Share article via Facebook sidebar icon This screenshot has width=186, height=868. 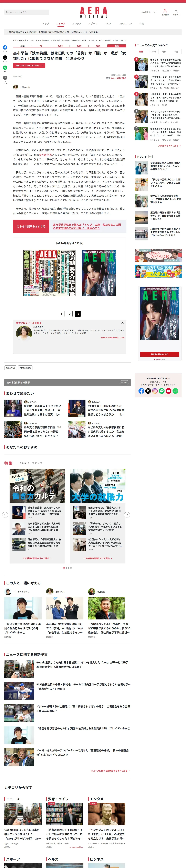click(x=5, y=47)
